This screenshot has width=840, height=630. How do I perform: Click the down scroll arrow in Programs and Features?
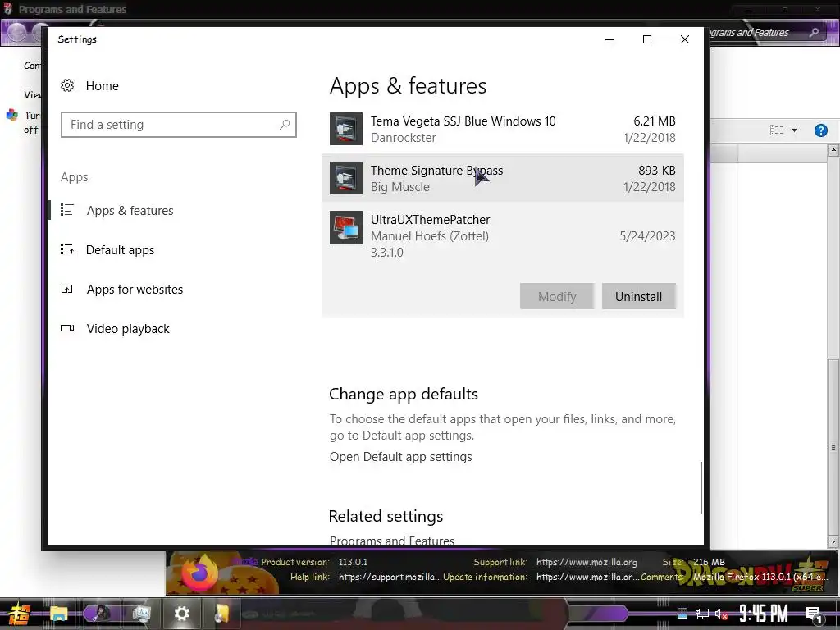click(833, 541)
